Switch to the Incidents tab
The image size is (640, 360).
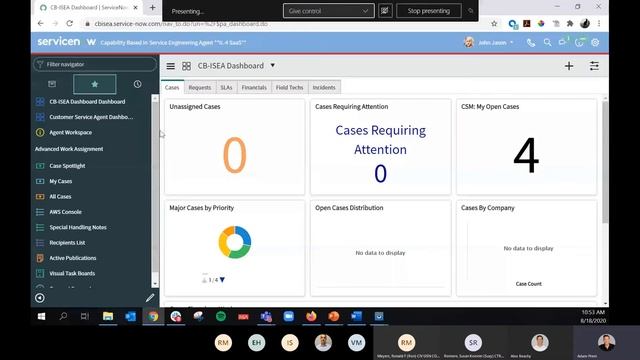[324, 87]
